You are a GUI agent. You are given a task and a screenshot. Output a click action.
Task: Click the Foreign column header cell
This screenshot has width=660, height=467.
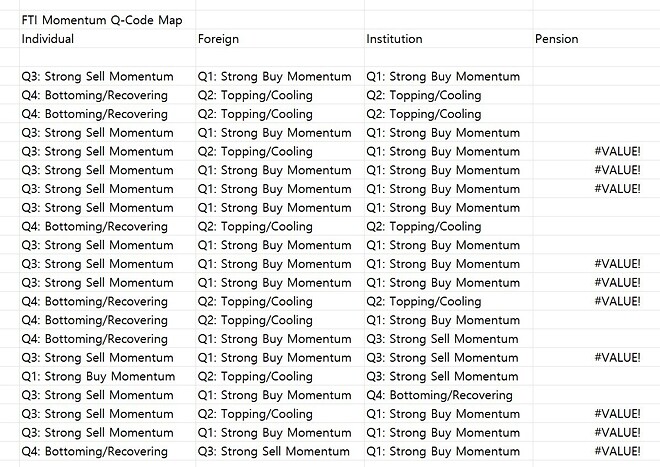[218, 39]
